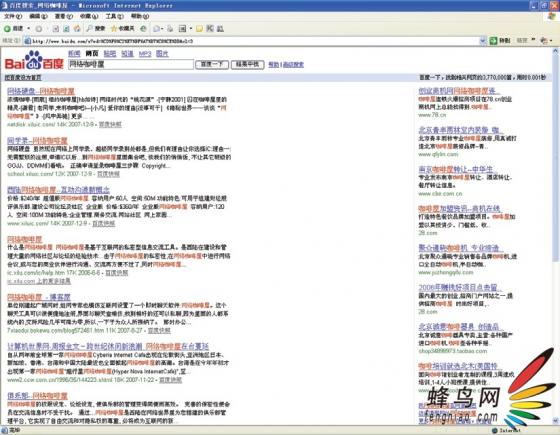Image resolution: width=560 pixels, height=435 pixels.
Task: Click the Mail toolbar icon
Action: coord(156,29)
